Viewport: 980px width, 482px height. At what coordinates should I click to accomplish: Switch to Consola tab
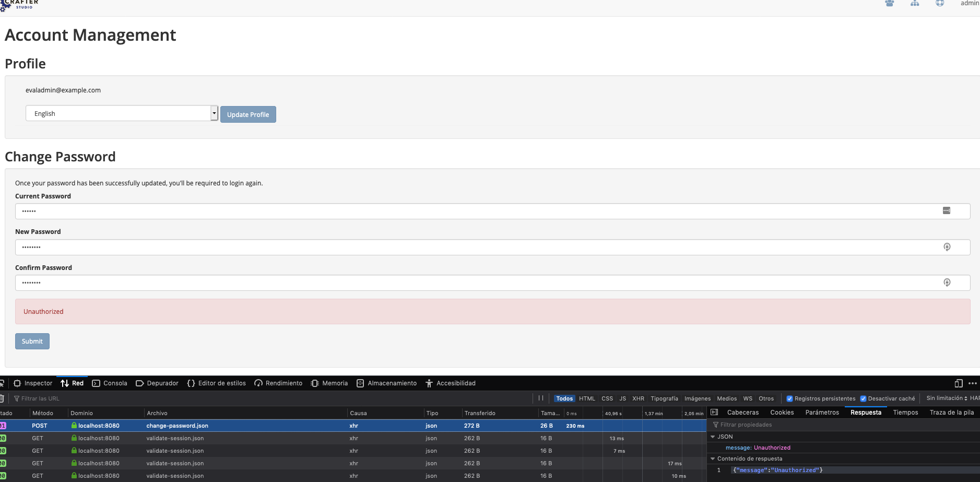coord(110,383)
